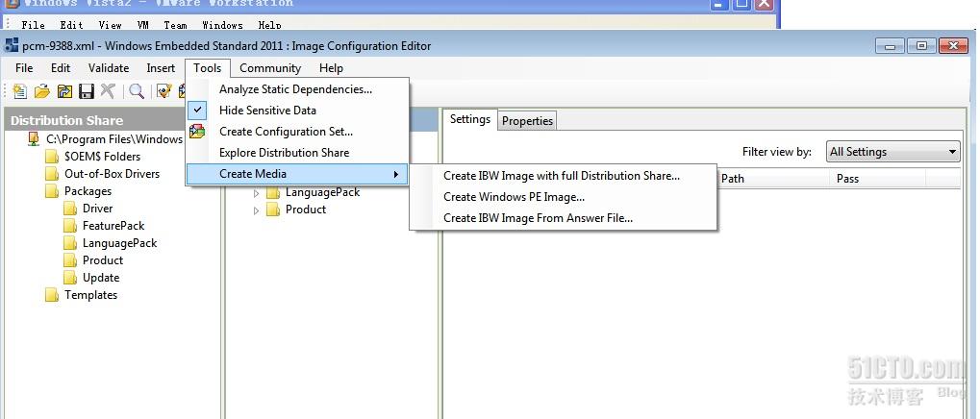Select Driver under Packages
The height and width of the screenshot is (419, 980).
click(97, 208)
